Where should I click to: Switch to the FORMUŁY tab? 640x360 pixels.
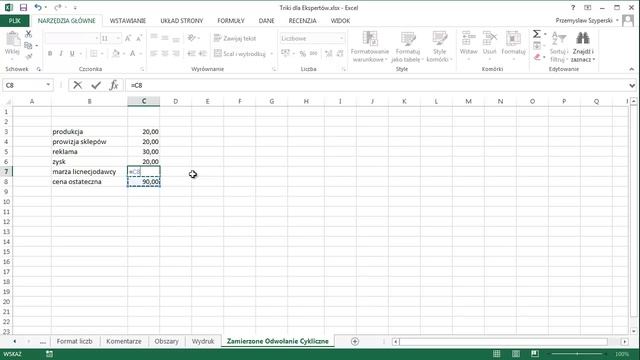(x=231, y=20)
